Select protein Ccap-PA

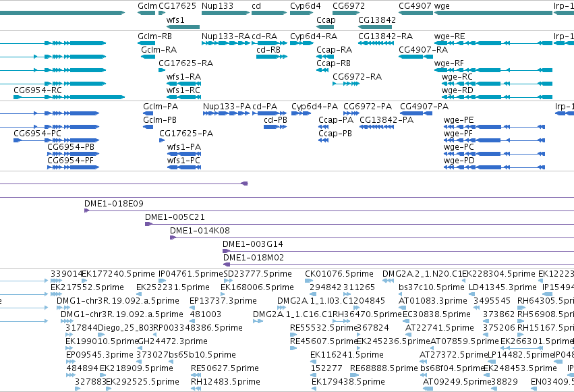[336, 119]
